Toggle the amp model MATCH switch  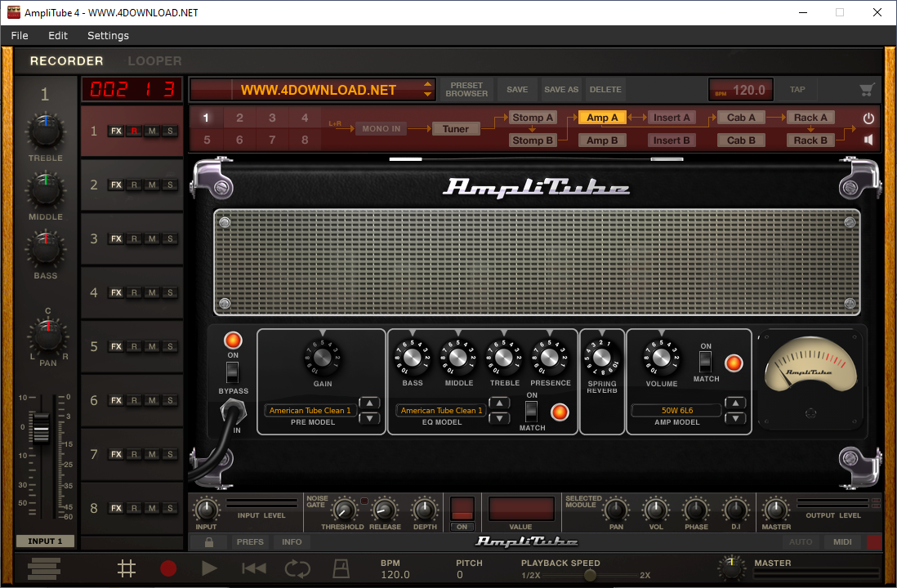click(705, 362)
